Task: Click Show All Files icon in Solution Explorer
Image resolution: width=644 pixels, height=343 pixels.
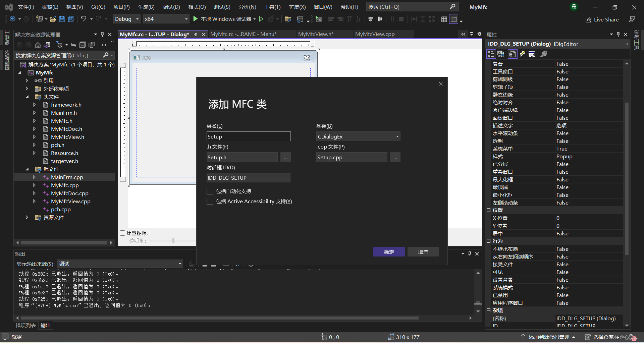Action: 92,45
